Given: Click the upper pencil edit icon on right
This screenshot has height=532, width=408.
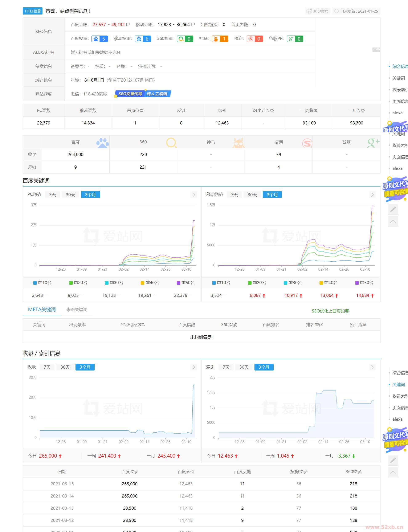Looking at the screenshot, I should tap(393, 209).
